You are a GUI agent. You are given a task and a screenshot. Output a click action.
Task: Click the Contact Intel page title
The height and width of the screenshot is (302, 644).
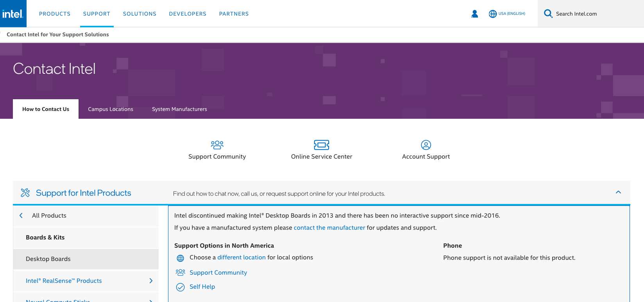[x=54, y=69]
